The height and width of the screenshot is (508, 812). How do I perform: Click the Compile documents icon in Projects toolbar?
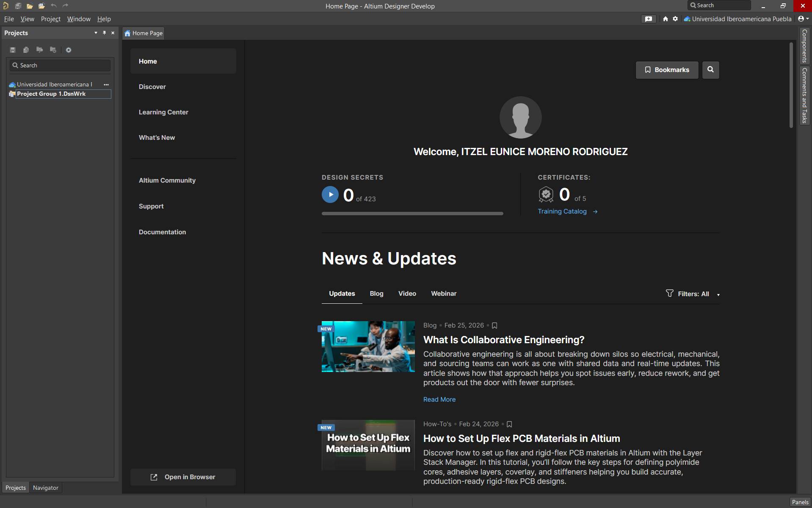pyautogui.click(x=26, y=50)
